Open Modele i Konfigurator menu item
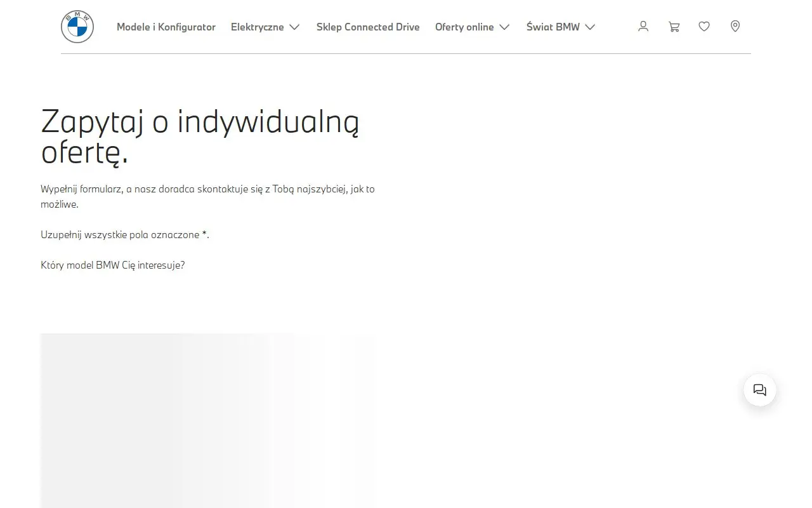The width and height of the screenshot is (812, 508). pos(166,27)
